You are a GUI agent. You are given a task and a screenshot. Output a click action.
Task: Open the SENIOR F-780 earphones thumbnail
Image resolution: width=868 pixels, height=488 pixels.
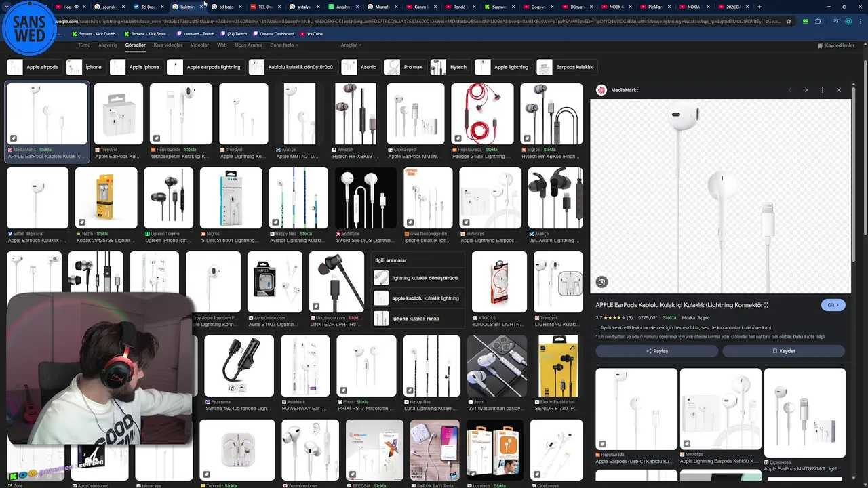coord(558,366)
